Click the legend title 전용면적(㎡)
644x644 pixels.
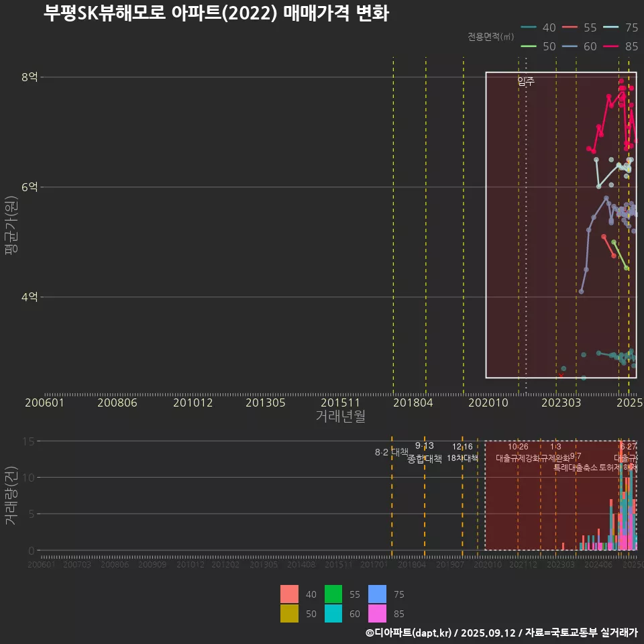point(491,37)
